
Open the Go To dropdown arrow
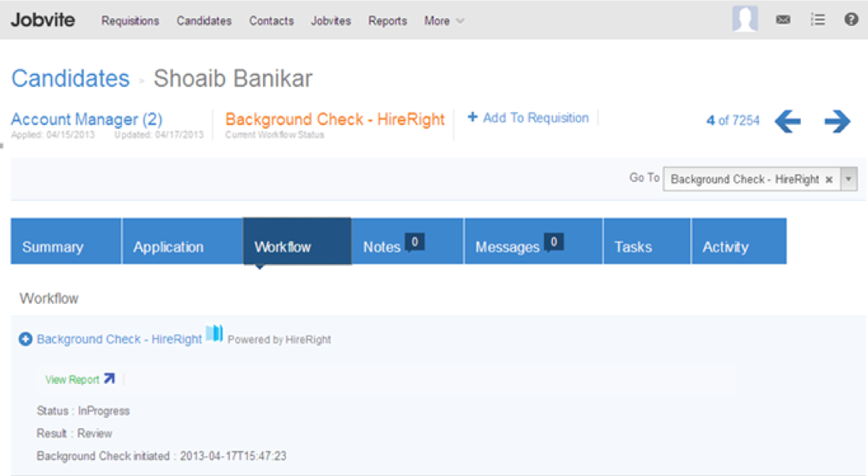pos(849,179)
